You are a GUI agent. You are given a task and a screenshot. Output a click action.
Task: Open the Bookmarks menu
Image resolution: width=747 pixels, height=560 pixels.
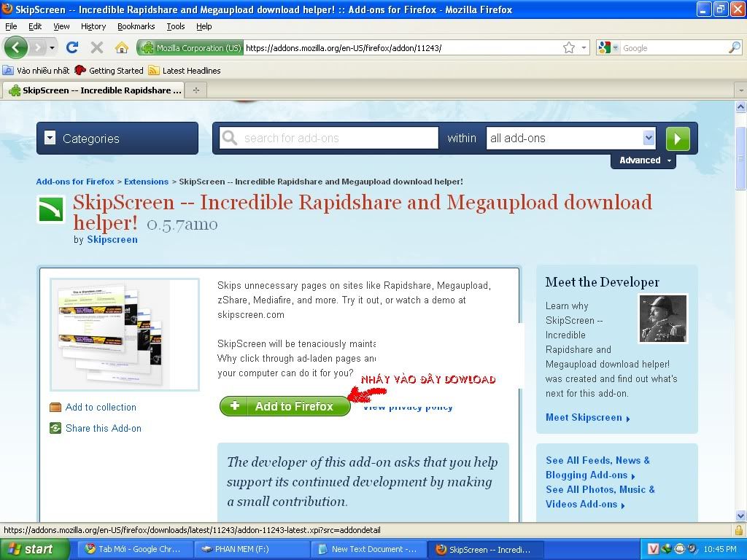[136, 26]
